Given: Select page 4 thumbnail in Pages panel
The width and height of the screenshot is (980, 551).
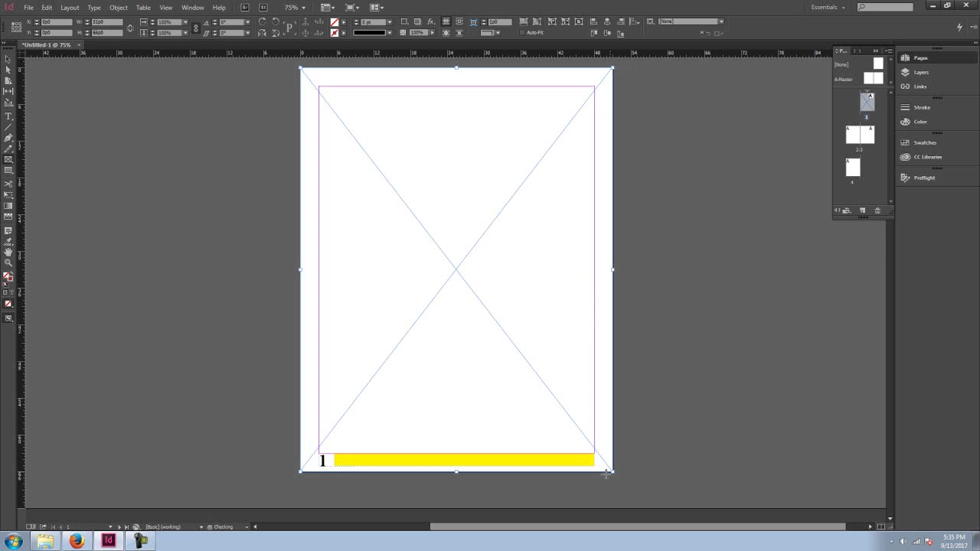Looking at the screenshot, I should [x=853, y=167].
